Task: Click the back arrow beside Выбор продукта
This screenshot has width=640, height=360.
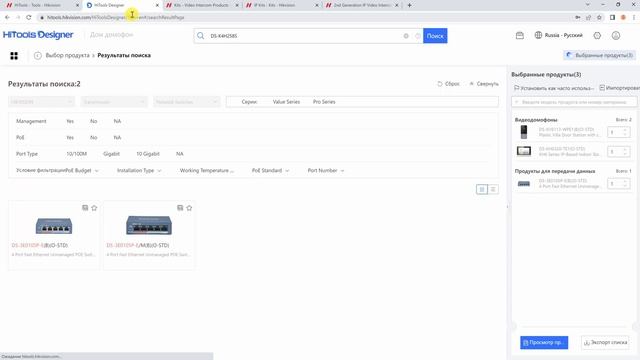Action: tap(38, 56)
